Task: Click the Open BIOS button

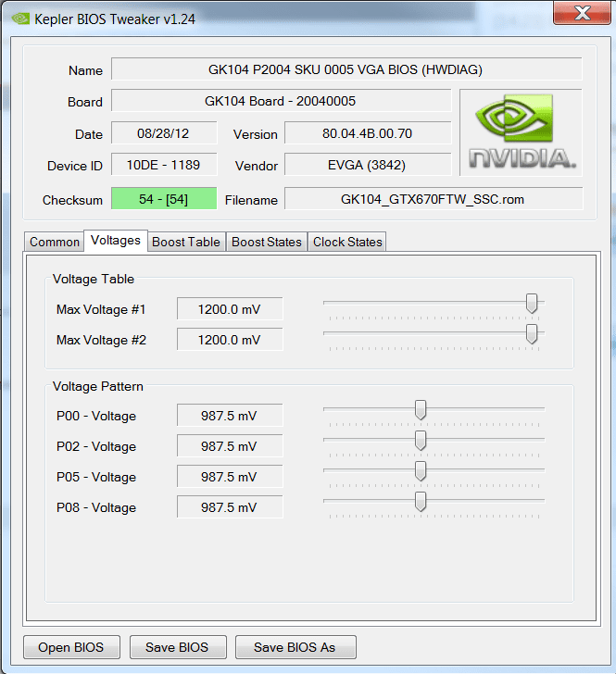Action: 71,647
